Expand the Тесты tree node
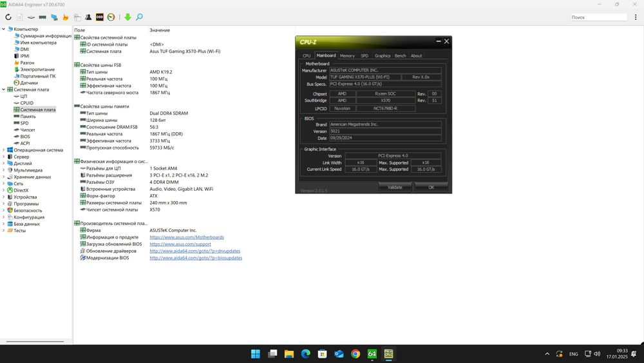The width and height of the screenshot is (644, 363). click(x=4, y=231)
